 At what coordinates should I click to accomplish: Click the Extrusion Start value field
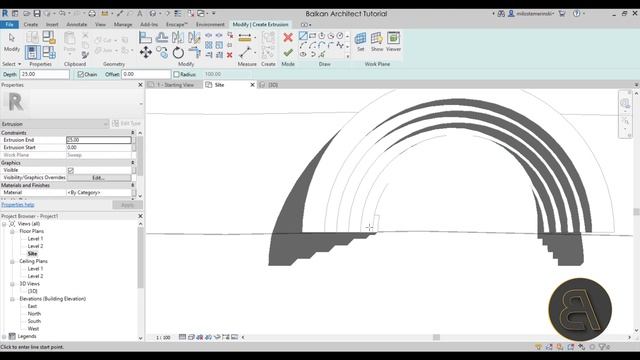(99, 147)
